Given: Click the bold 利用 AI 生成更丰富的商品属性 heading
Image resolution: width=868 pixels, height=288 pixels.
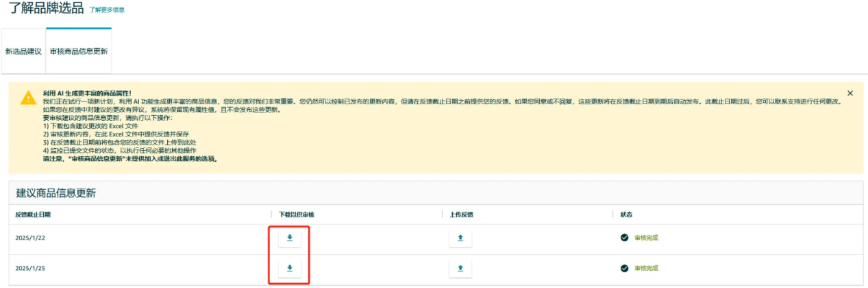Looking at the screenshot, I should [87, 93].
